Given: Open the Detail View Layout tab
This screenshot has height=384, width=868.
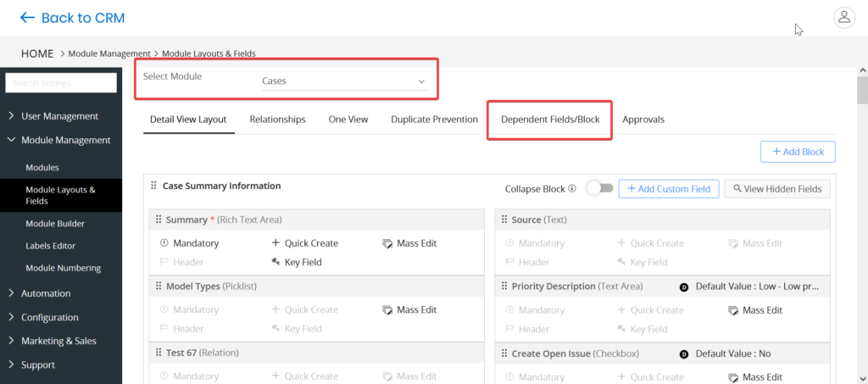Looking at the screenshot, I should [x=188, y=119].
